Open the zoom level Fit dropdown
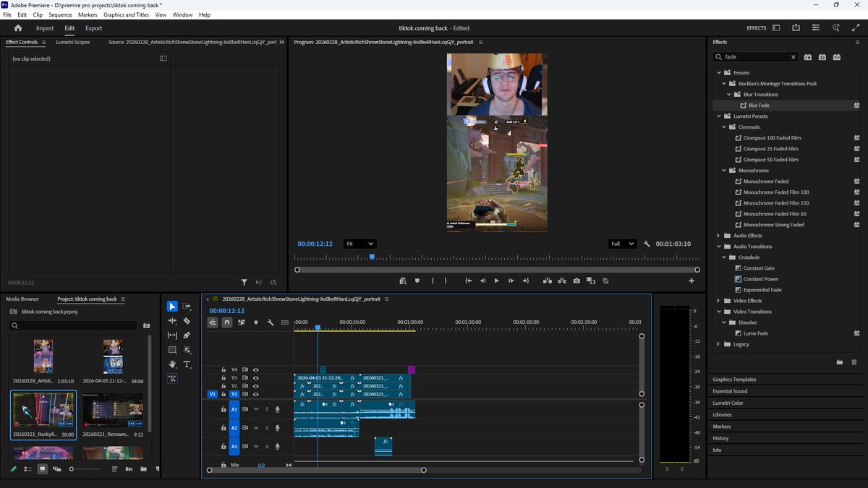868x488 pixels. coord(359,244)
